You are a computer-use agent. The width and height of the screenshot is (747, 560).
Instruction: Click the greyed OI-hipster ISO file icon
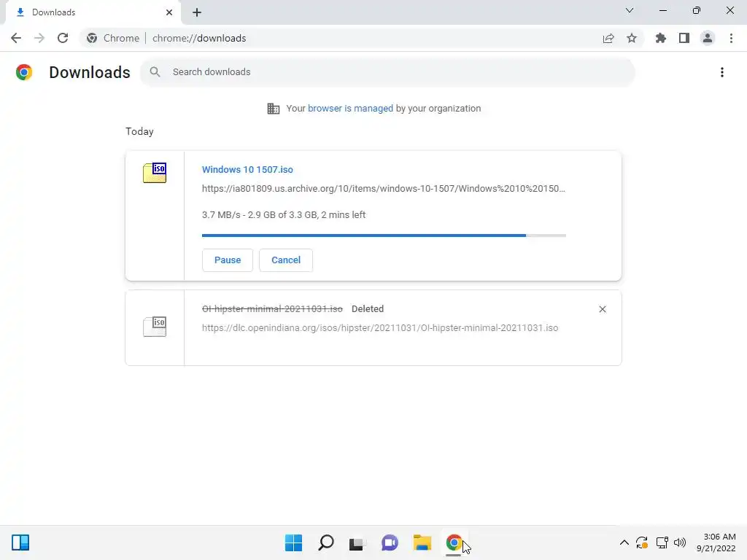coord(155,327)
